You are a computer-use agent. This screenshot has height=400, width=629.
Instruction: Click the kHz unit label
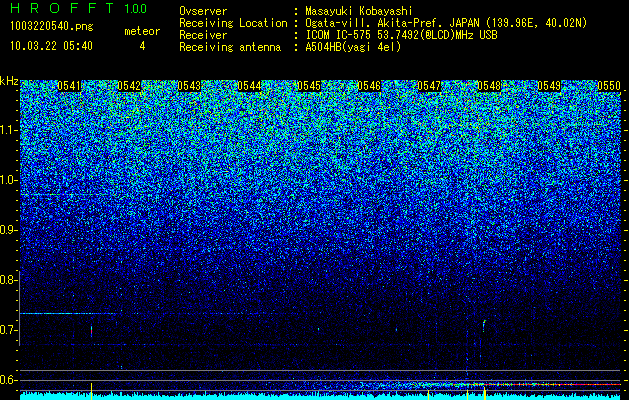pyautogui.click(x=9, y=81)
